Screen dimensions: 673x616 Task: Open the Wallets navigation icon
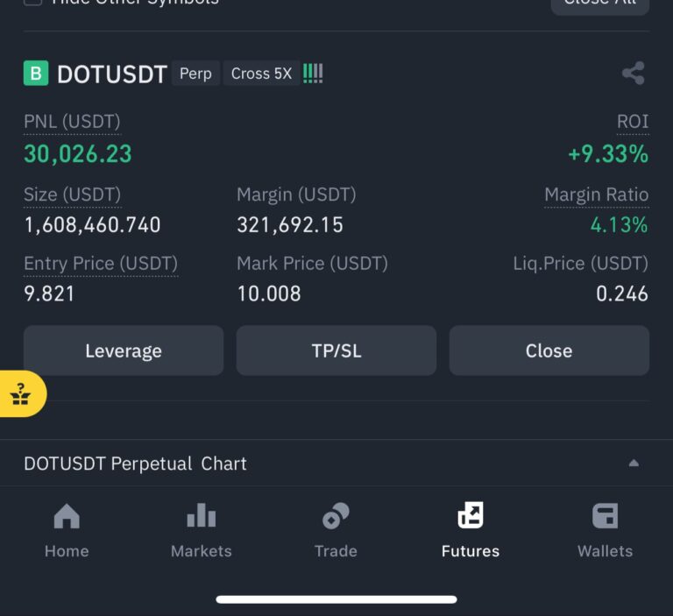(605, 517)
